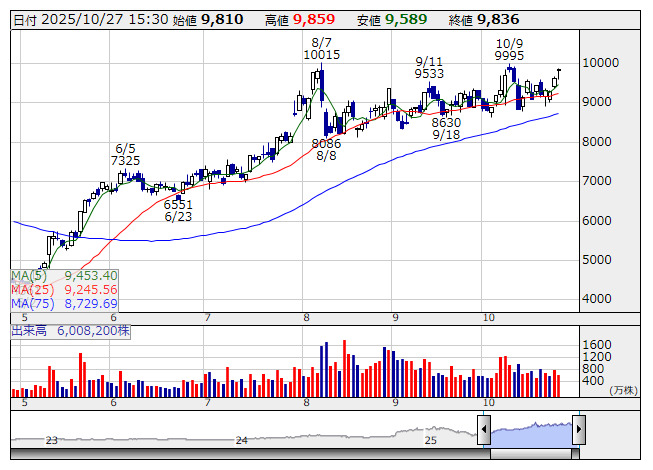The height and width of the screenshot is (470, 653).
Task: Click the 9/11 9533 high label
Action: (429, 68)
